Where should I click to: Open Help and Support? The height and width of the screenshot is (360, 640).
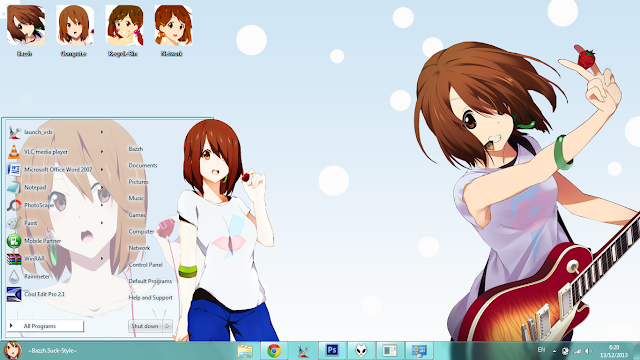pyautogui.click(x=150, y=298)
